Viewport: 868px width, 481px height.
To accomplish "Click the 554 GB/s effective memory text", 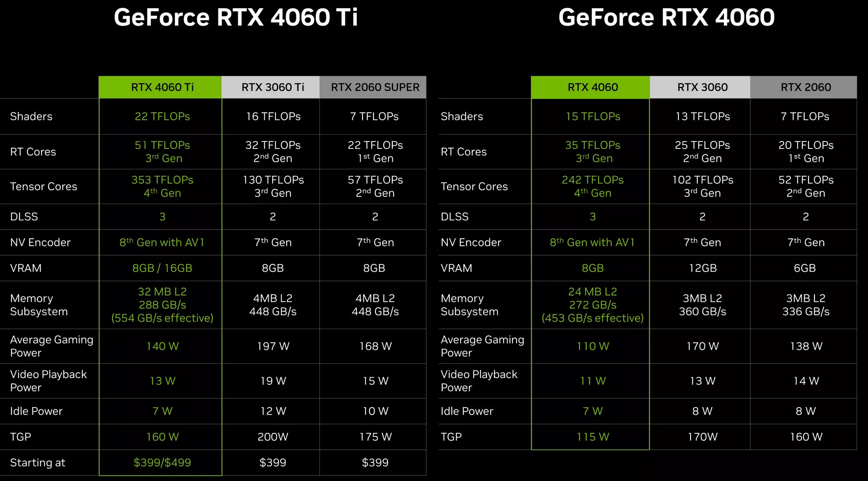I will (162, 318).
